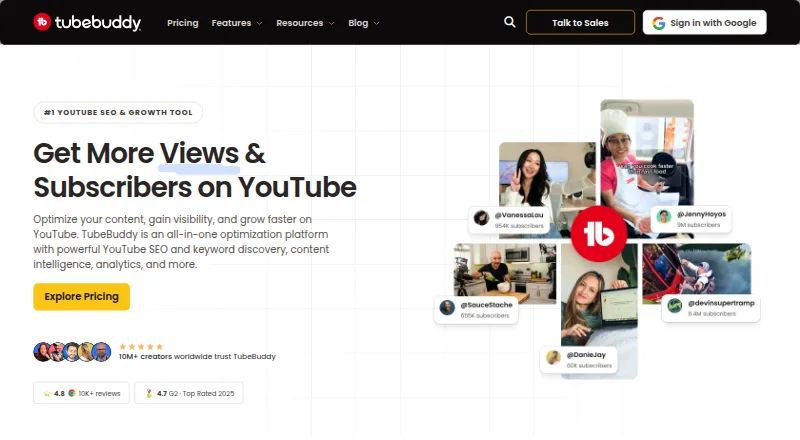
Task: Click the @JennyHoyos channel name
Action: (701, 214)
